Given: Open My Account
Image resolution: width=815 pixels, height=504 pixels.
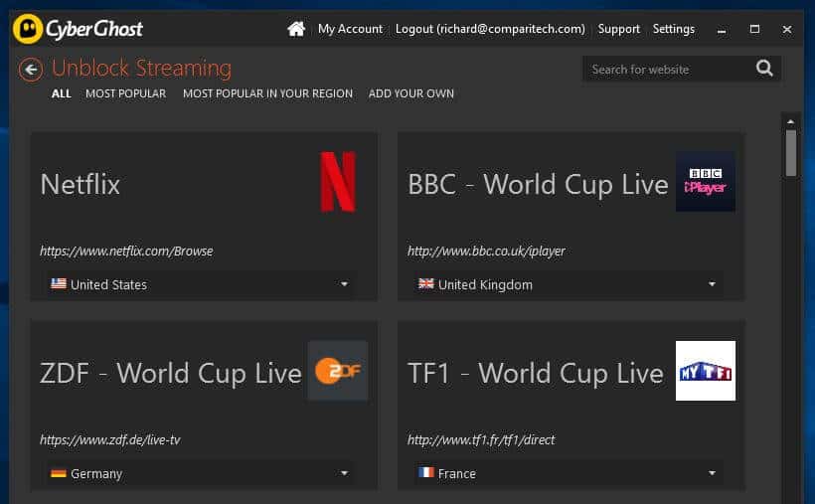Looking at the screenshot, I should [350, 29].
